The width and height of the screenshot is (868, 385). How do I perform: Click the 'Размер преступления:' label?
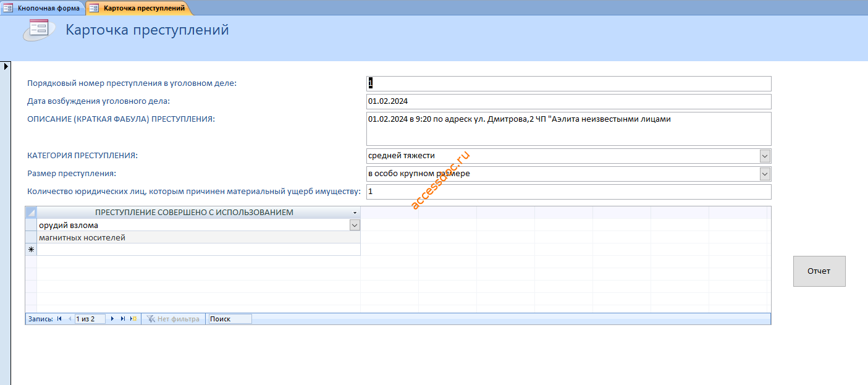click(x=72, y=174)
